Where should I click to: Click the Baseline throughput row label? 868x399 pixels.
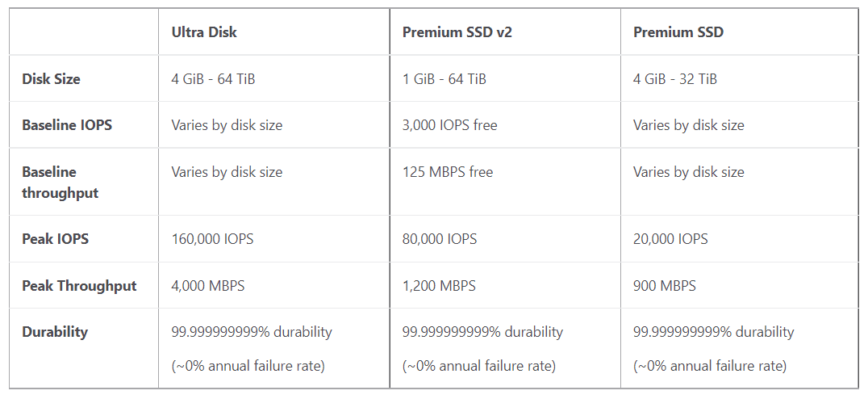[61, 183]
